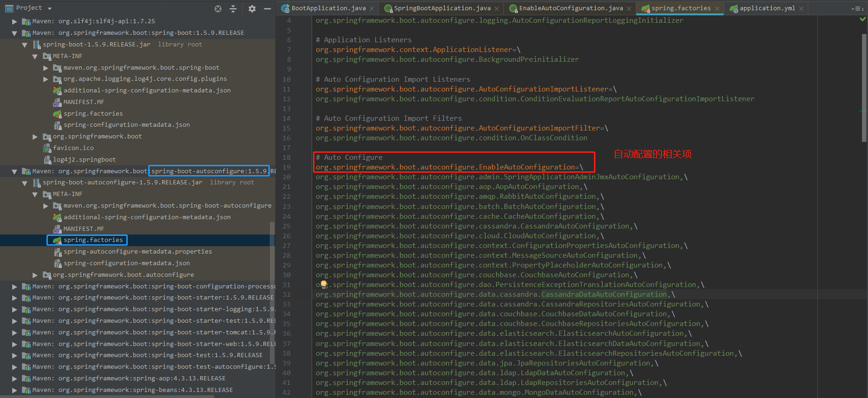Expand org.springframework.boot package node
This screenshot has width=868, height=398.
click(35, 137)
